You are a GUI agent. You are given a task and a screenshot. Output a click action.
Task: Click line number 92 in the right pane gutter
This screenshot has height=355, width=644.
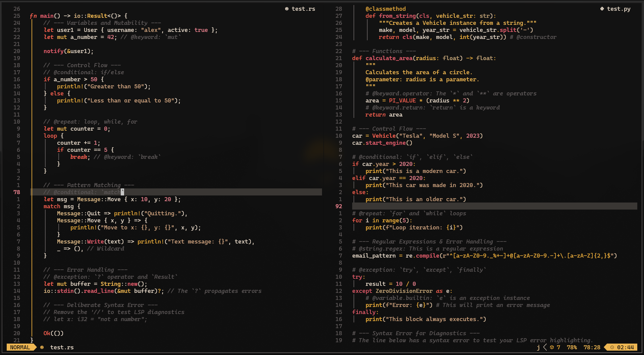338,206
